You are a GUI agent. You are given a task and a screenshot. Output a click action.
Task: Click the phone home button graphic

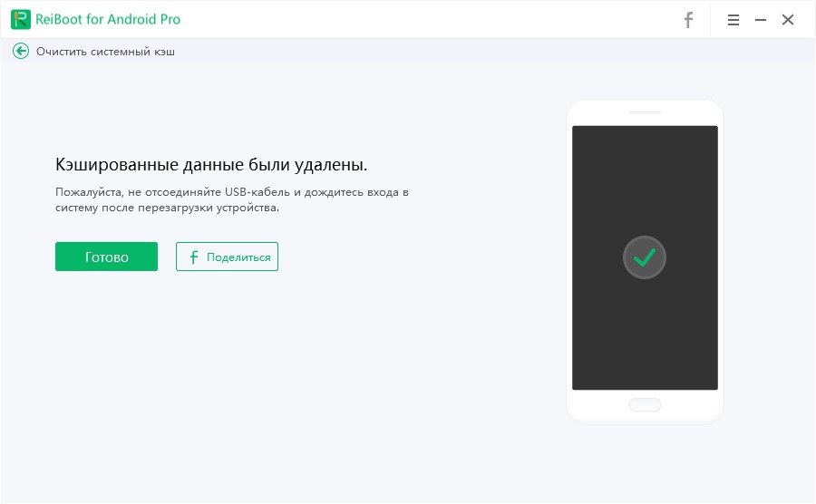click(645, 404)
